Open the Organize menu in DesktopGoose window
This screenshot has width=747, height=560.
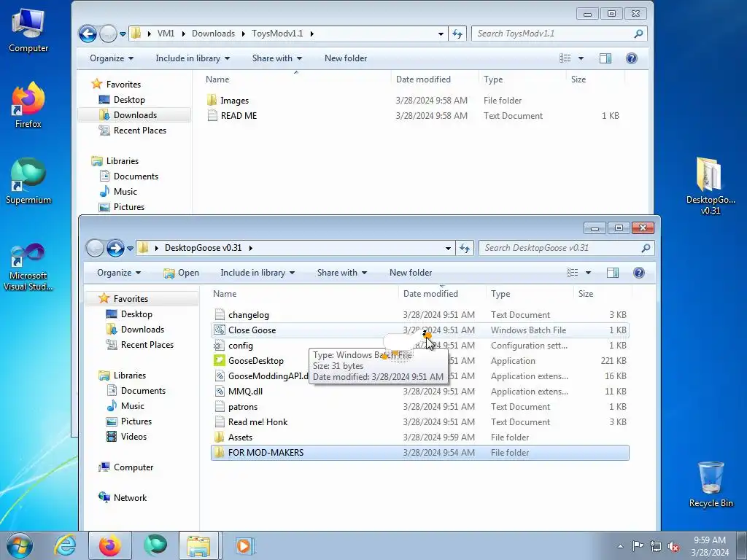point(119,273)
